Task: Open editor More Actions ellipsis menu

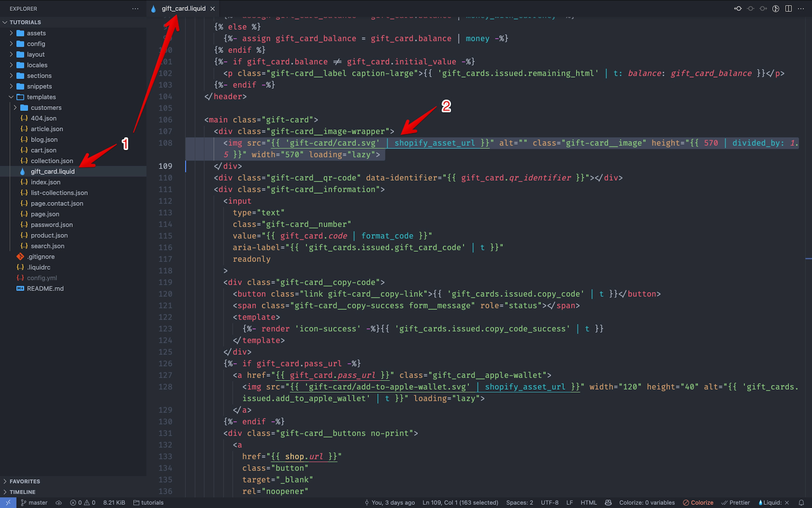Action: point(801,9)
